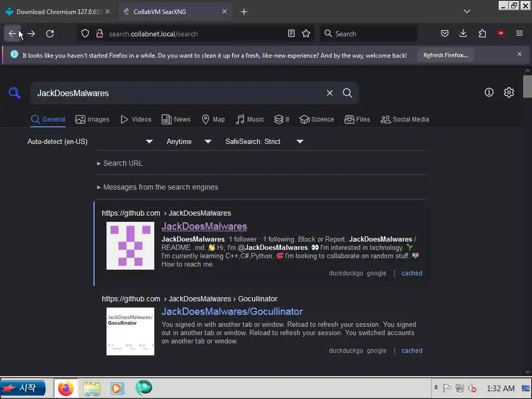Reload the current page
The width and height of the screenshot is (532, 399).
click(50, 34)
